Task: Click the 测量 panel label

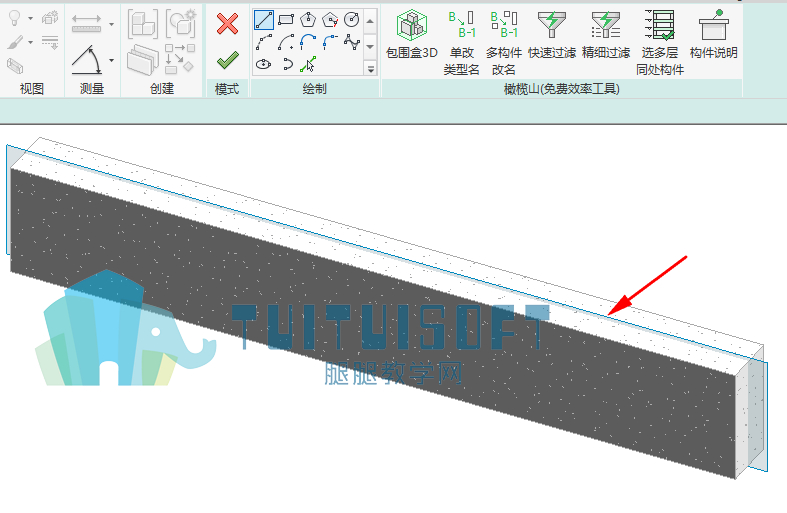Action: [92, 89]
